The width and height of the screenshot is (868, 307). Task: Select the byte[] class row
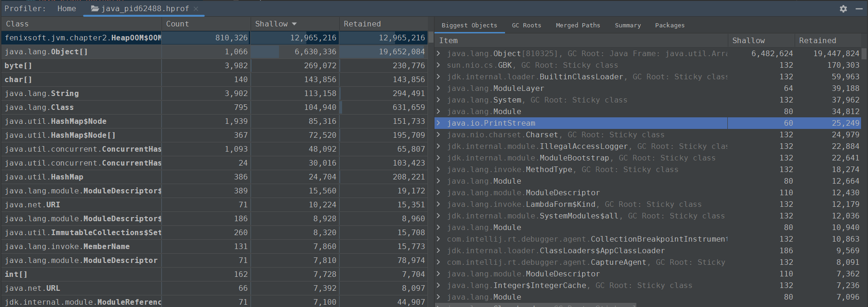click(x=214, y=66)
